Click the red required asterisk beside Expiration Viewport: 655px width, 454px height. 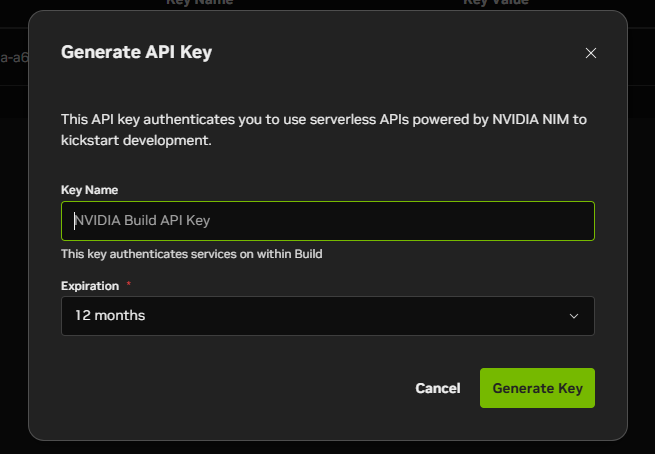point(129,284)
